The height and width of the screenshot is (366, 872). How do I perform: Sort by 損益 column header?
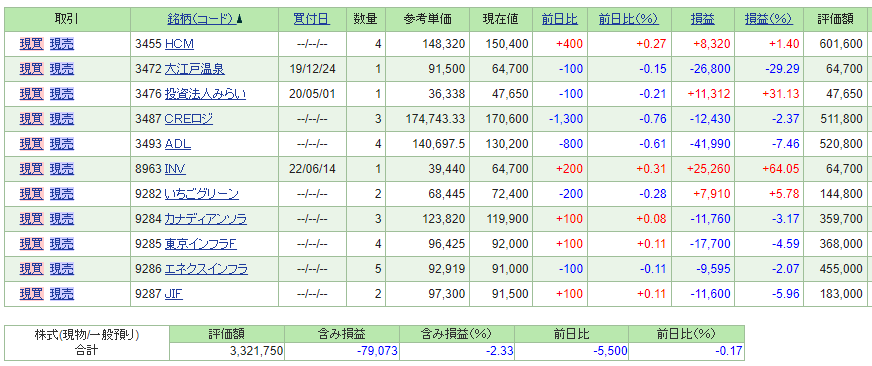[703, 19]
